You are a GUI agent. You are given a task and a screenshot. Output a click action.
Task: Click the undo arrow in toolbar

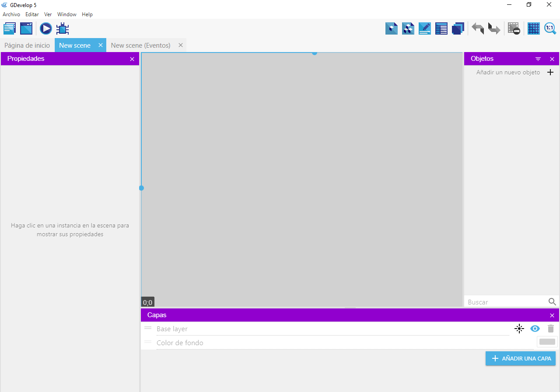tap(477, 29)
